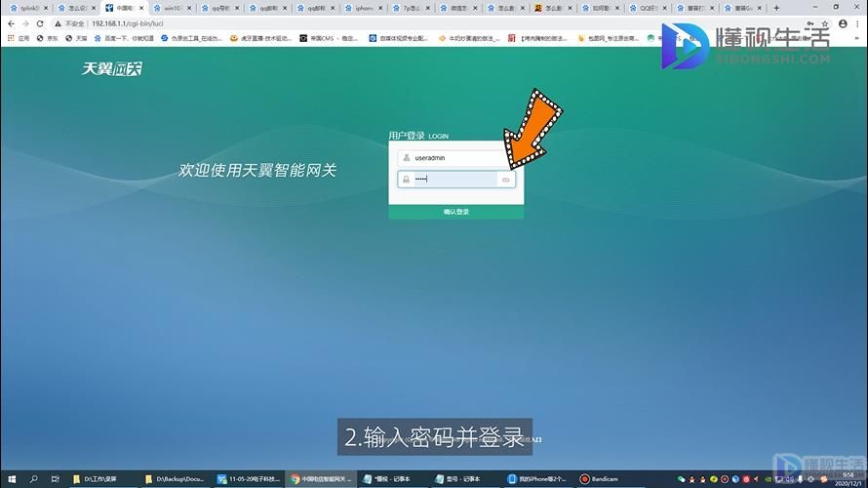Open the 我的iPhone taskbar window
Viewport: 868px width, 488px height.
pos(538,479)
